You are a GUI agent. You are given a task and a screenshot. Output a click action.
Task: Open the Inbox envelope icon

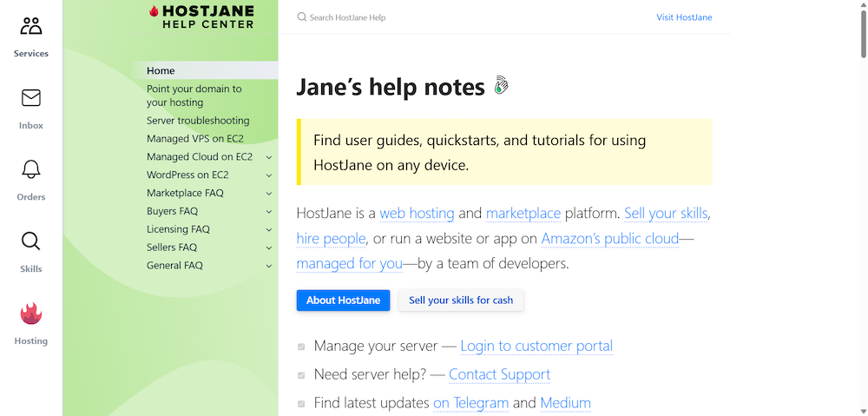coord(31,98)
